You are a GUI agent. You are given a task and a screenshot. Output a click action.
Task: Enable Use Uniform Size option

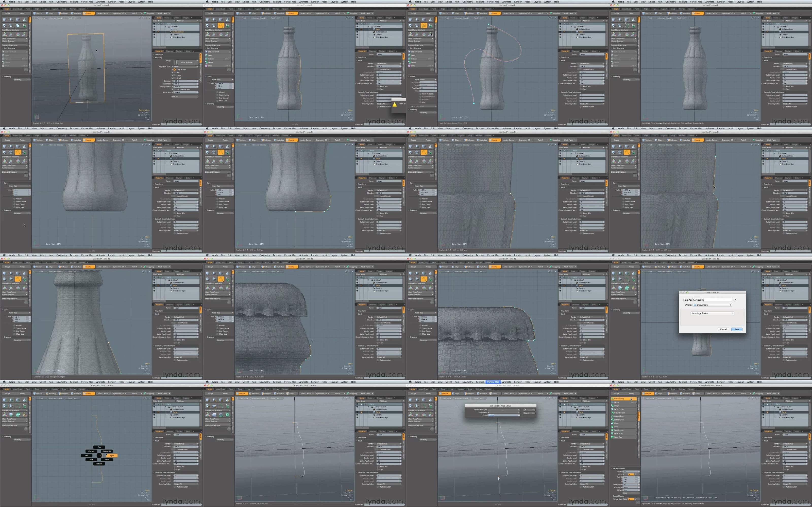175,89
